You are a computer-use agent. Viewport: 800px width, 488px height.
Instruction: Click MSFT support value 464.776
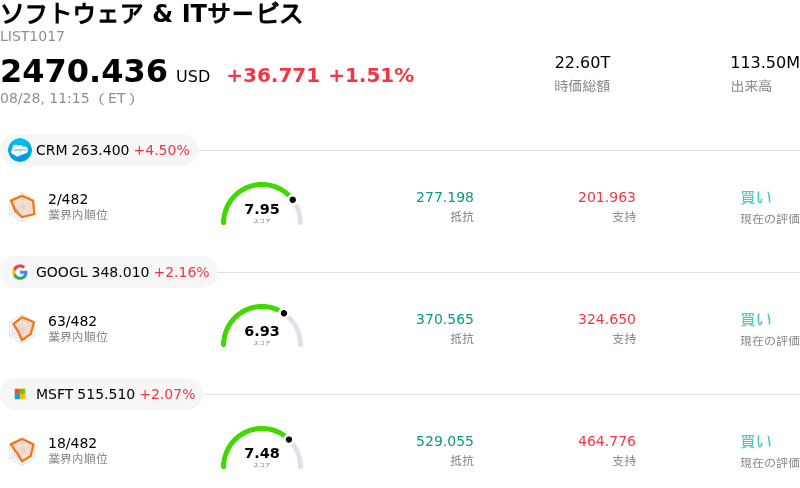coord(607,441)
